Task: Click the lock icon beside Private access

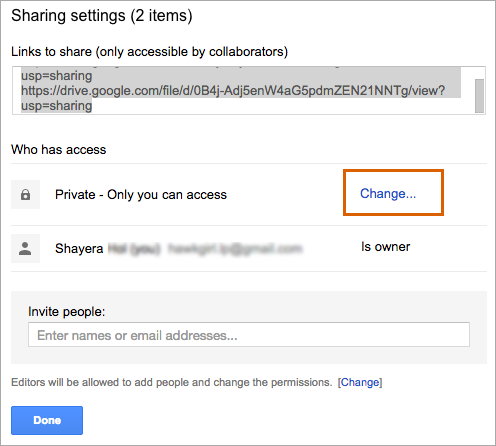Action: 25,195
